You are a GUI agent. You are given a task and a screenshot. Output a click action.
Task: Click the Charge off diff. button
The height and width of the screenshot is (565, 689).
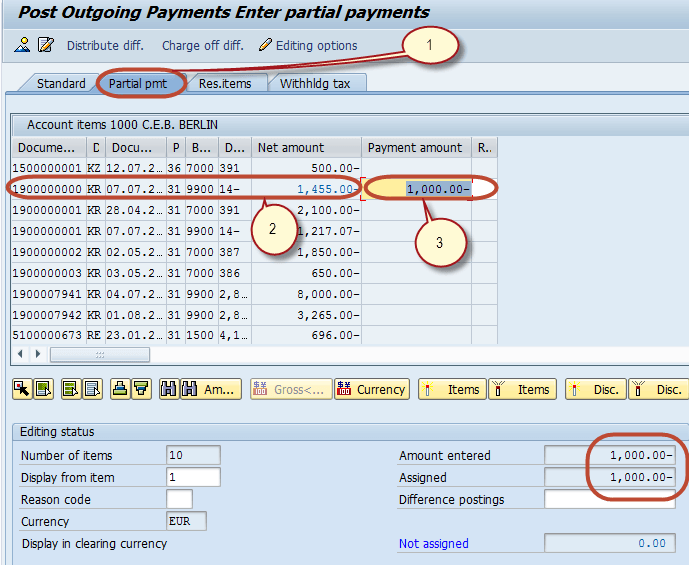pyautogui.click(x=202, y=45)
